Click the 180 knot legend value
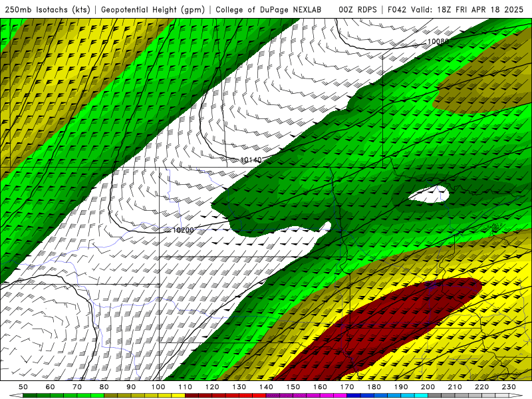Viewport: 532px width, 399px height. [374, 387]
